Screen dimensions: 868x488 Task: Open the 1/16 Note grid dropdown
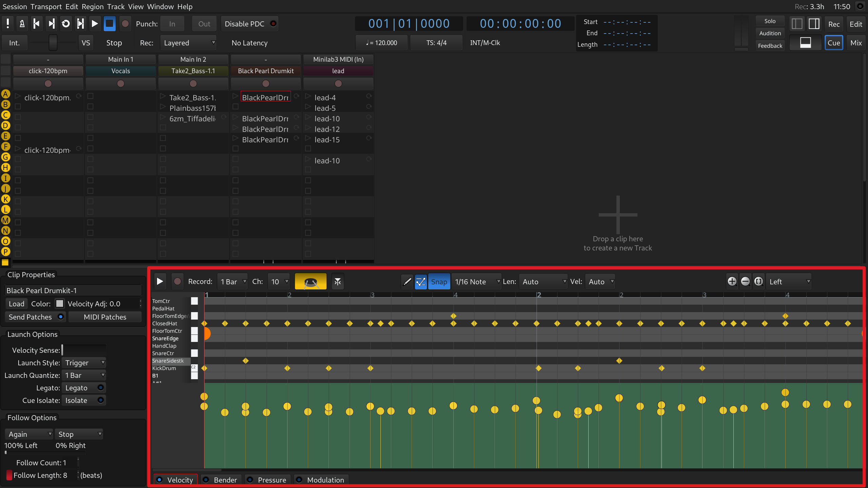coord(476,282)
